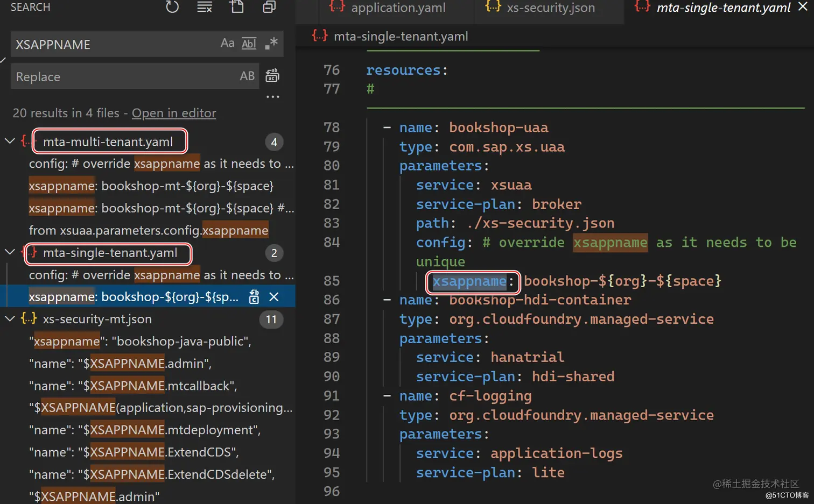Viewport: 814px width, 504px height.
Task: Click "hanatrial" service value on line 89
Action: point(528,358)
